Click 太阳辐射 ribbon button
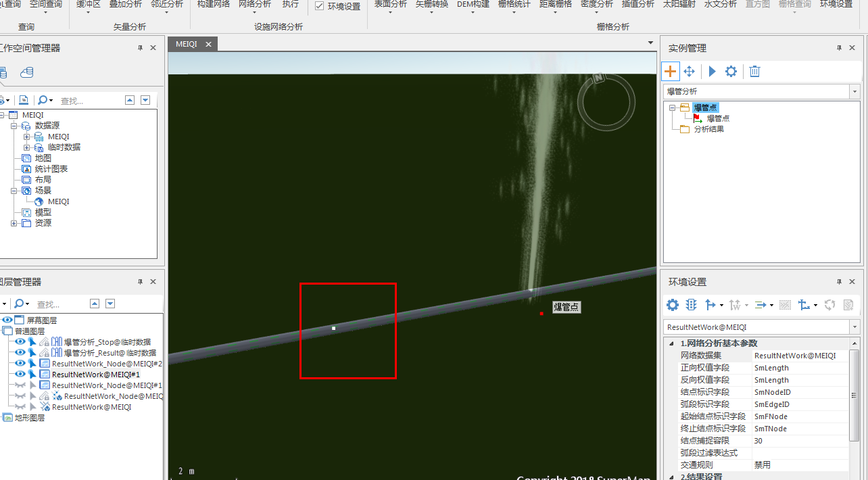This screenshot has width=868, height=480. pyautogui.click(x=679, y=4)
